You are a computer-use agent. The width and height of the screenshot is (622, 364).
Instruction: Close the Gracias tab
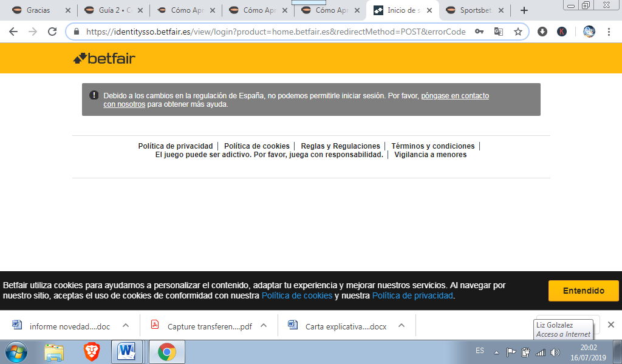tap(68, 10)
